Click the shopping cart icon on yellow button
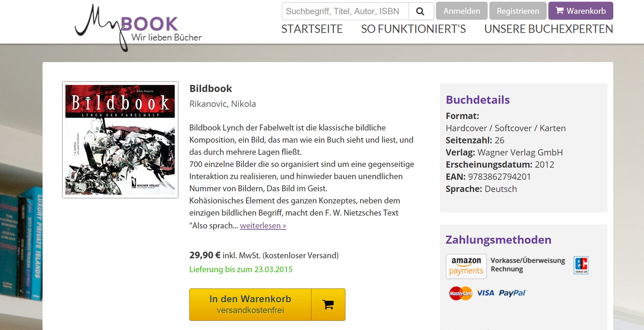Image resolution: width=644 pixels, height=330 pixels. (328, 305)
